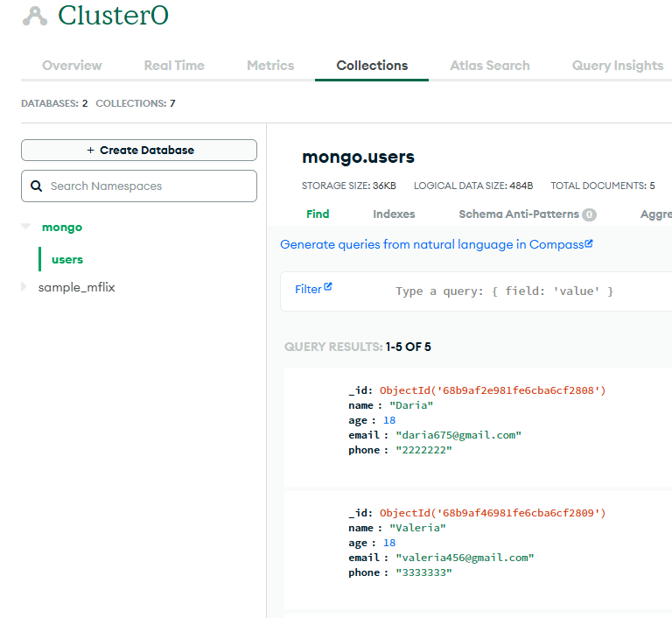This screenshot has width=672, height=618.
Task: Click the Schema Anti-Patterns count badge
Action: (x=590, y=214)
